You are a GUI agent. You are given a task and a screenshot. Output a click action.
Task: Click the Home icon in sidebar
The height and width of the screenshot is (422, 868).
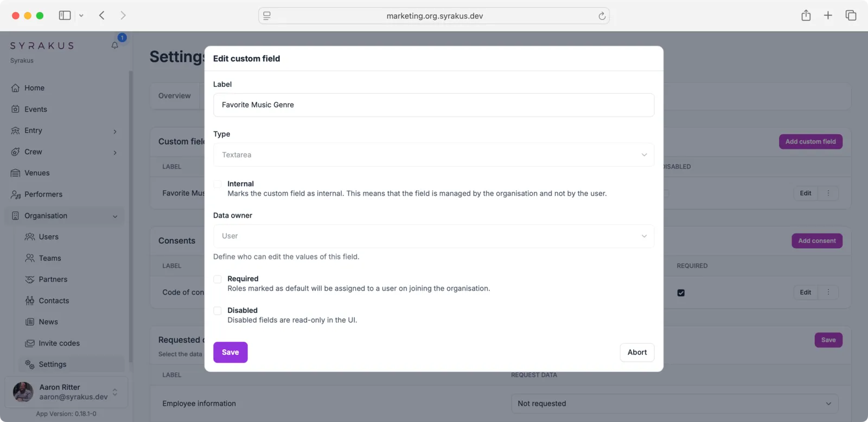[15, 88]
